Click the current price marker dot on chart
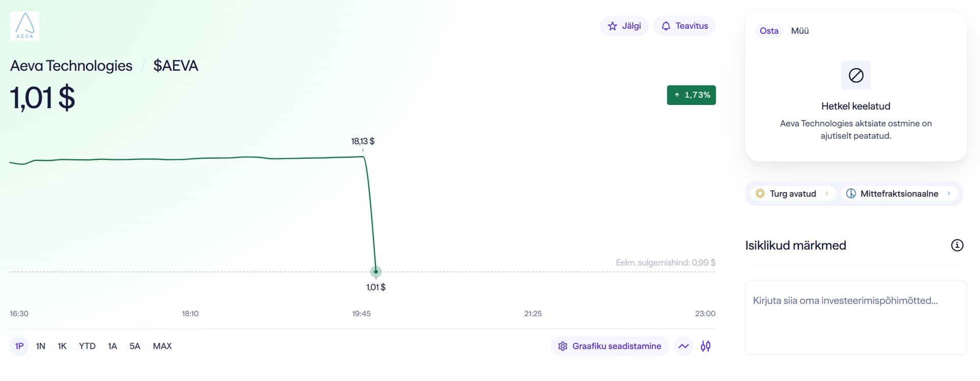The image size is (980, 381). [x=376, y=272]
